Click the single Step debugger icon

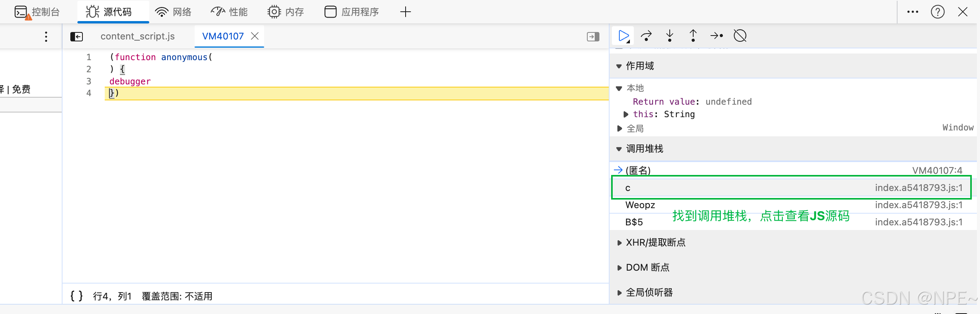717,36
